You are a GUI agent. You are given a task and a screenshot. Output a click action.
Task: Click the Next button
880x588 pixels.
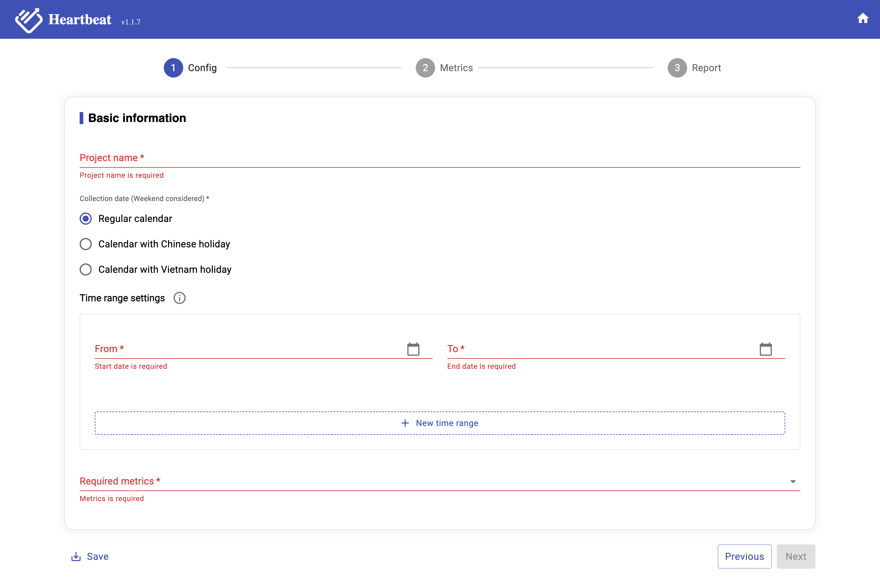pyautogui.click(x=796, y=557)
